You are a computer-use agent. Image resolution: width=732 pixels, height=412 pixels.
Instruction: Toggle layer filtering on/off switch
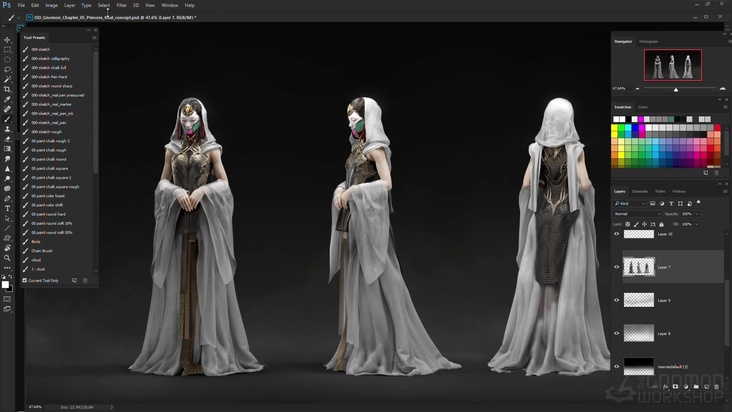[698, 203]
